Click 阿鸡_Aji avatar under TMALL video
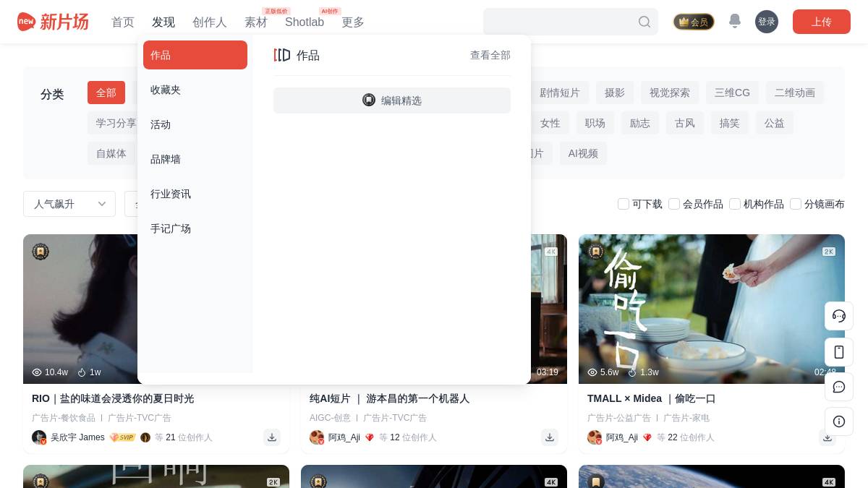Viewport: 868px width, 488px height. pyautogui.click(x=595, y=437)
